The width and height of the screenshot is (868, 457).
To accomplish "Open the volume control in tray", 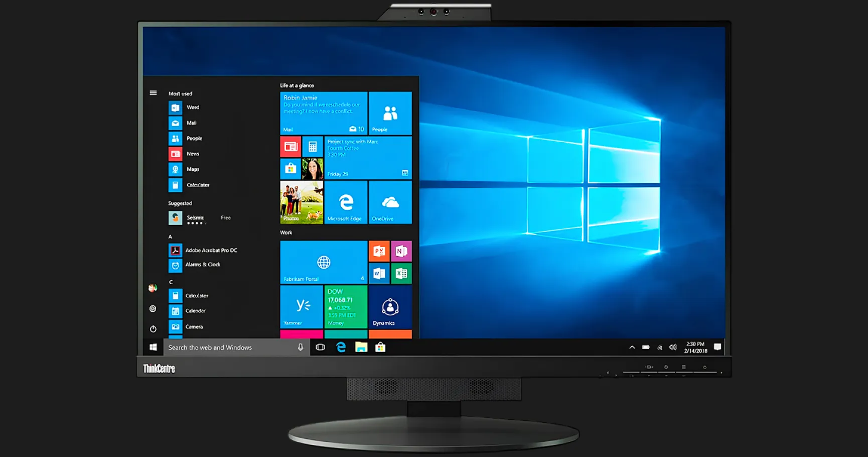I will pyautogui.click(x=673, y=348).
